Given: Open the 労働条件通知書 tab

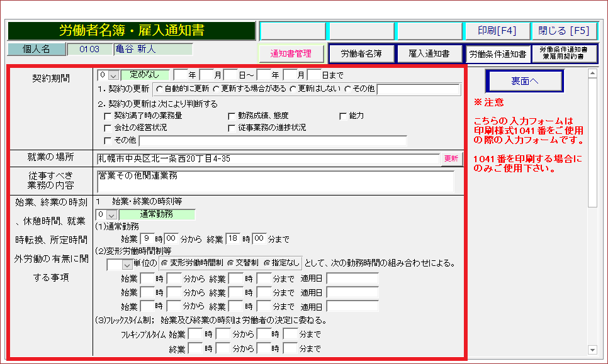Looking at the screenshot, I should [x=497, y=54].
